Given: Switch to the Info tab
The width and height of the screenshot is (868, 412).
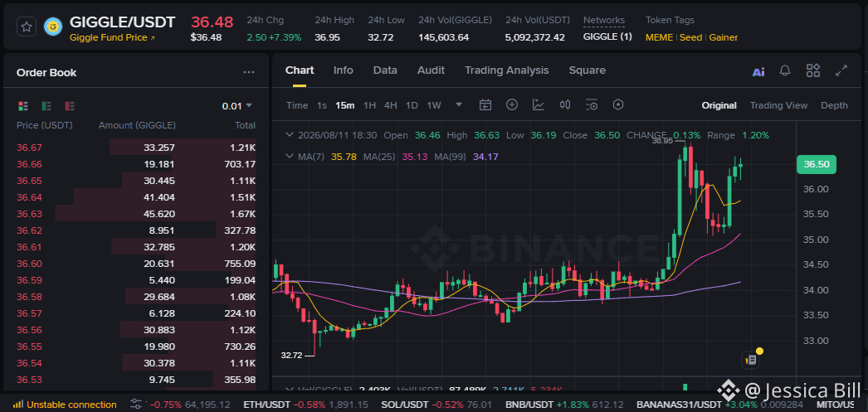Looking at the screenshot, I should click(344, 70).
